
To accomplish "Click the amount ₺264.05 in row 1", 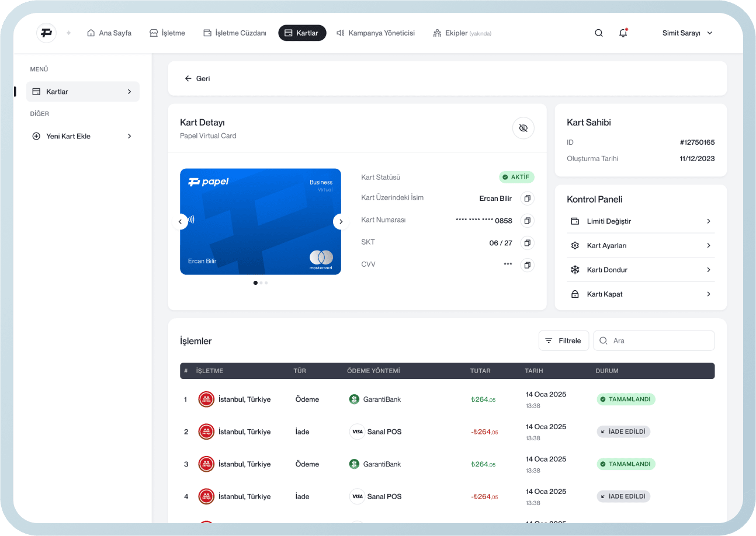I will coord(483,400).
